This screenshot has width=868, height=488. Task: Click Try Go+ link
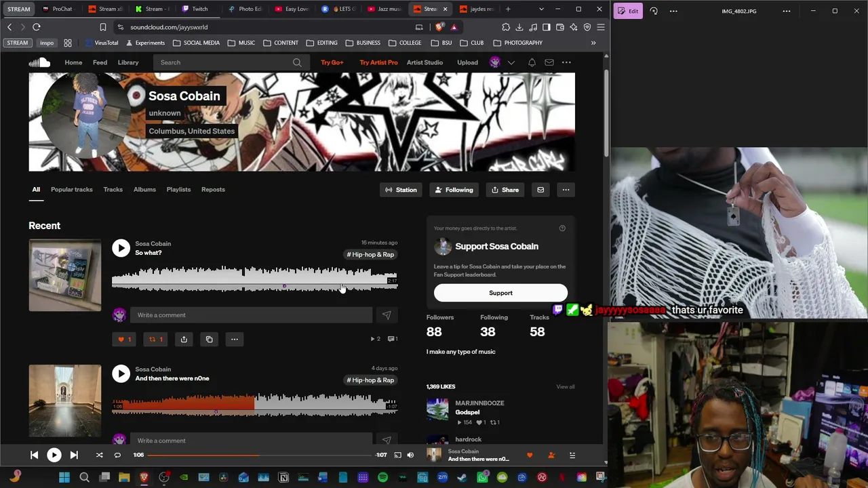[332, 62]
